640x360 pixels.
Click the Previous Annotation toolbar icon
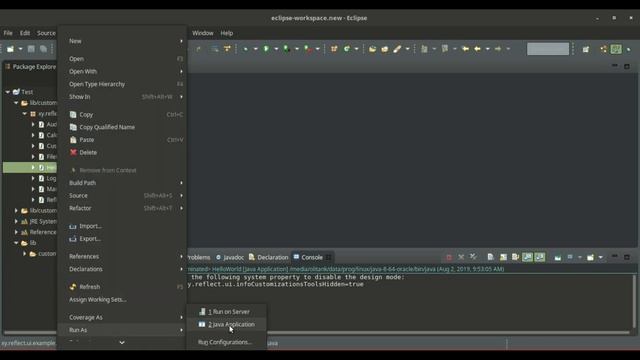[x=445, y=49]
